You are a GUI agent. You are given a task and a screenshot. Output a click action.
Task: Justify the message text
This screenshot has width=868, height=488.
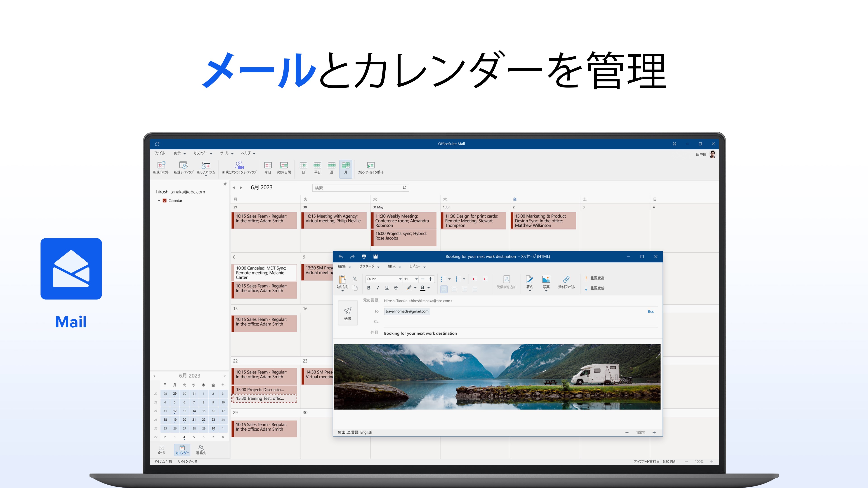click(475, 289)
